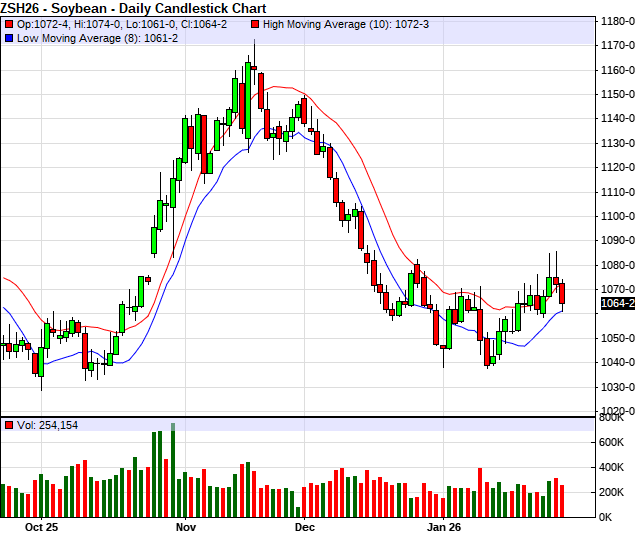The height and width of the screenshot is (536, 640).
Task: Click the red swatch beside the Op/Hi/Lo/Cl legend
Action: tap(10, 23)
